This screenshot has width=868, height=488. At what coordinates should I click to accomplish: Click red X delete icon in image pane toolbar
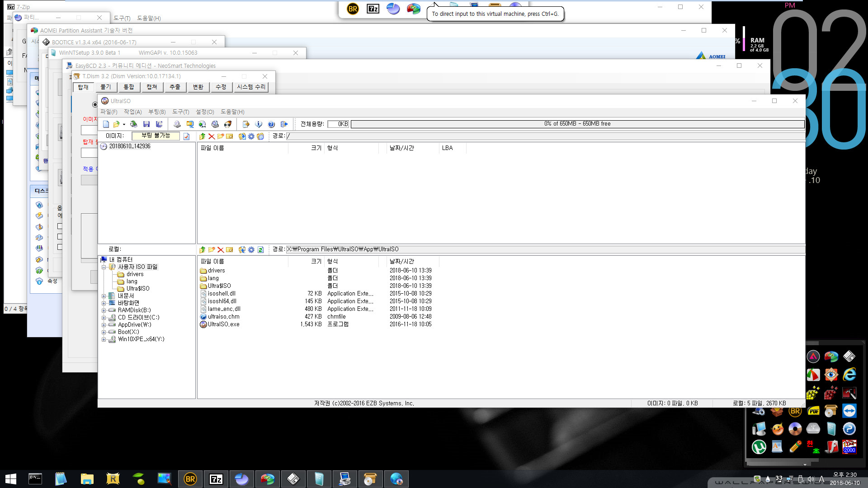pos(211,136)
